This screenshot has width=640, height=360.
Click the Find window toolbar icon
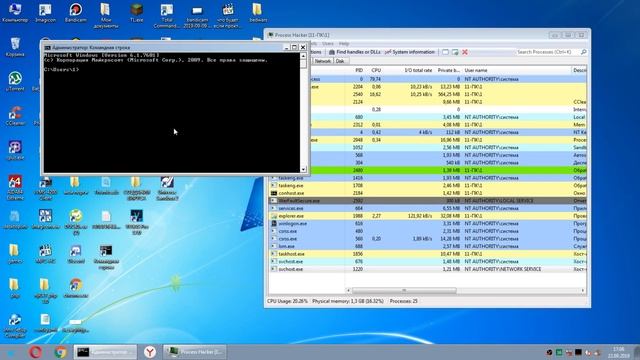tap(445, 52)
